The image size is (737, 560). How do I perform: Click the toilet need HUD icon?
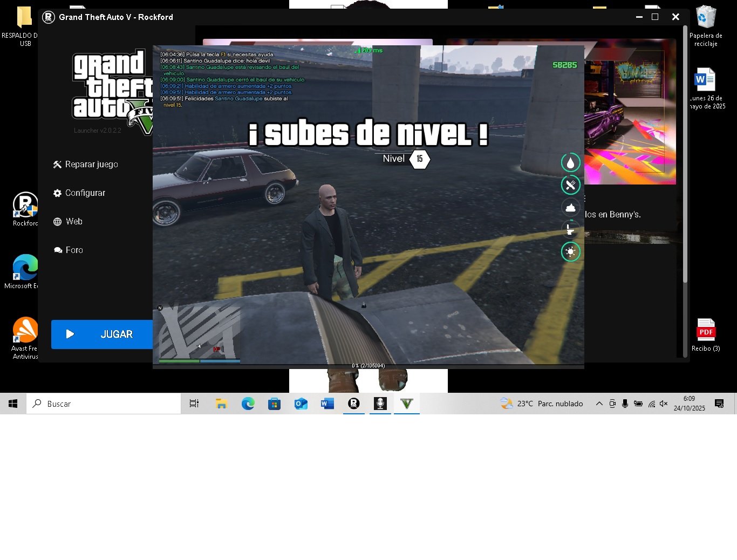coord(570,230)
